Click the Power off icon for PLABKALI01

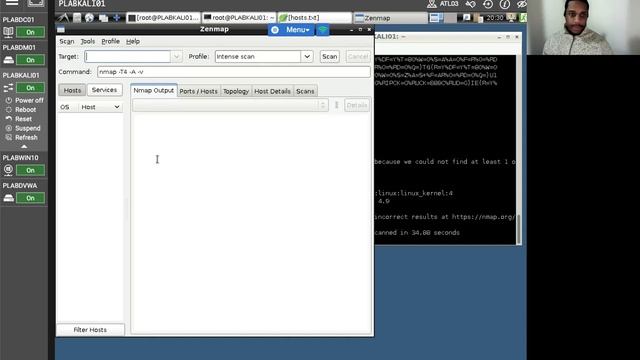pyautogui.click(x=9, y=100)
